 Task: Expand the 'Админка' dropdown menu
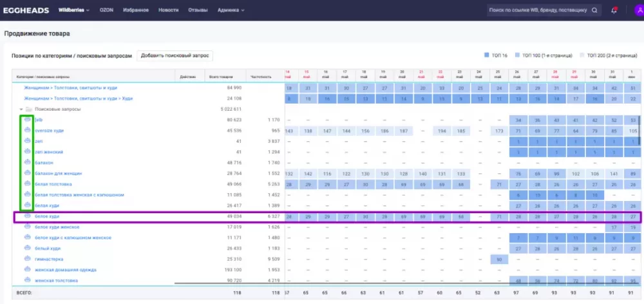231,10
